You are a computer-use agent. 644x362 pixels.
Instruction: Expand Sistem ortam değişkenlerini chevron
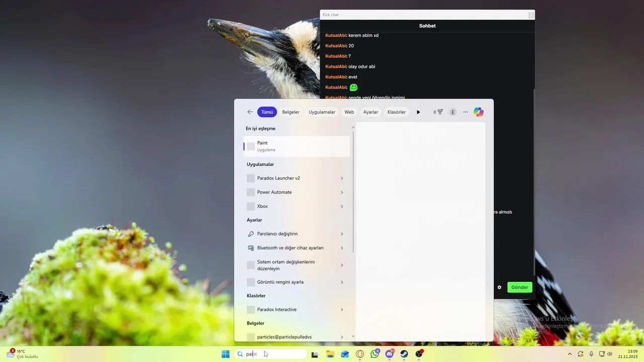coord(342,265)
